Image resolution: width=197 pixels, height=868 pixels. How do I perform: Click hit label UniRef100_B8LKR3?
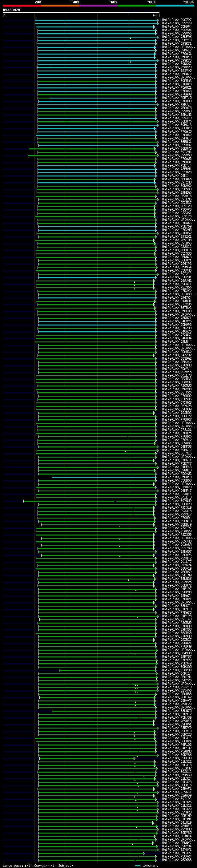[x=177, y=504]
